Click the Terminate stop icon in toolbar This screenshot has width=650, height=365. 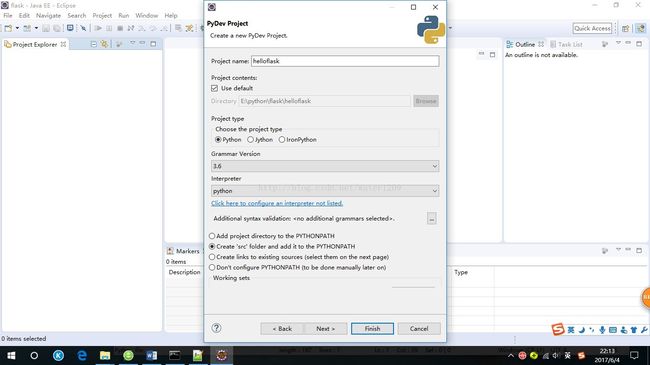pos(120,28)
